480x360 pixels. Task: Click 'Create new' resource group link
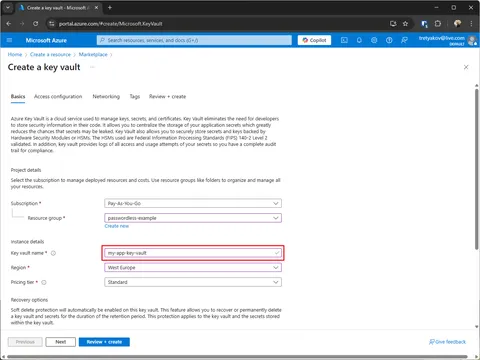coord(116,226)
